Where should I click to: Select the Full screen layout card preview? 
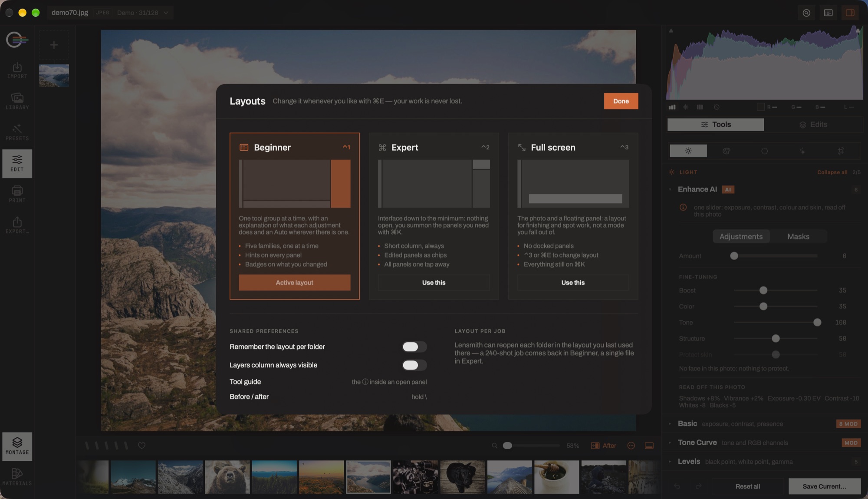tap(573, 184)
